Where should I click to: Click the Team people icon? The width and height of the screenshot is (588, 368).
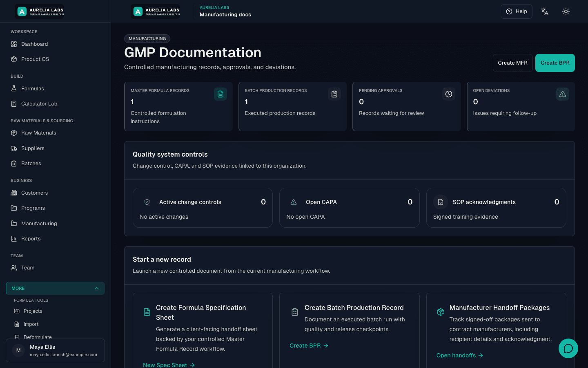click(14, 268)
